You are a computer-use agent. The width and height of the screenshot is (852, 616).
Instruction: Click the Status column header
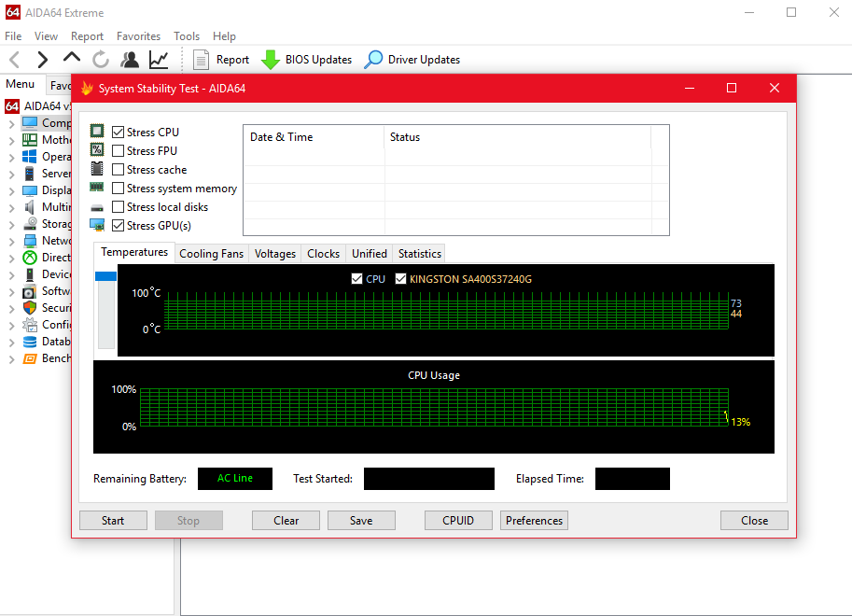point(518,137)
